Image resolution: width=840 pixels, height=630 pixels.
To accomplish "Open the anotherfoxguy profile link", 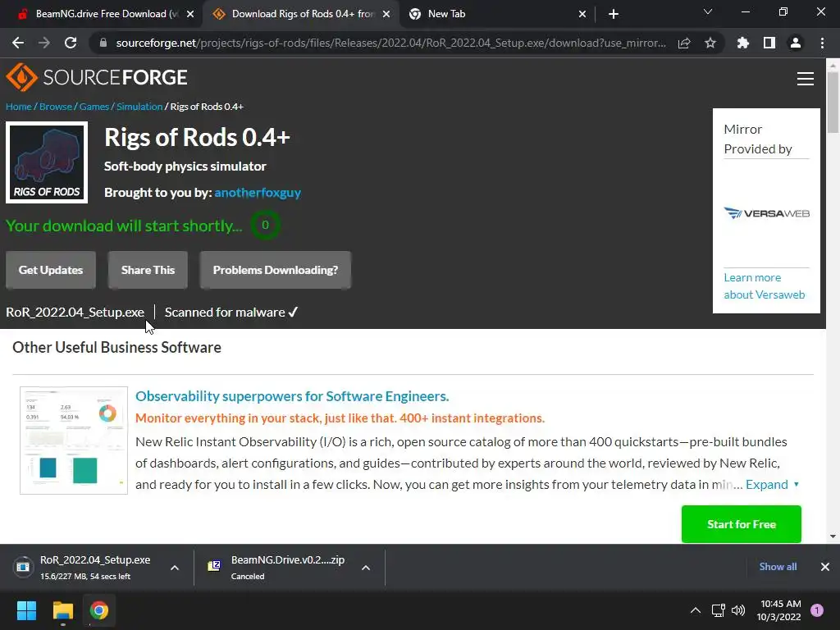I will [x=258, y=192].
